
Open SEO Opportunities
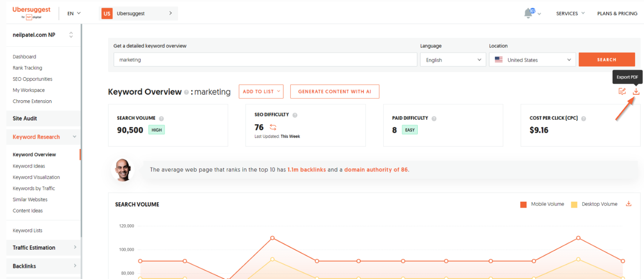coord(32,79)
